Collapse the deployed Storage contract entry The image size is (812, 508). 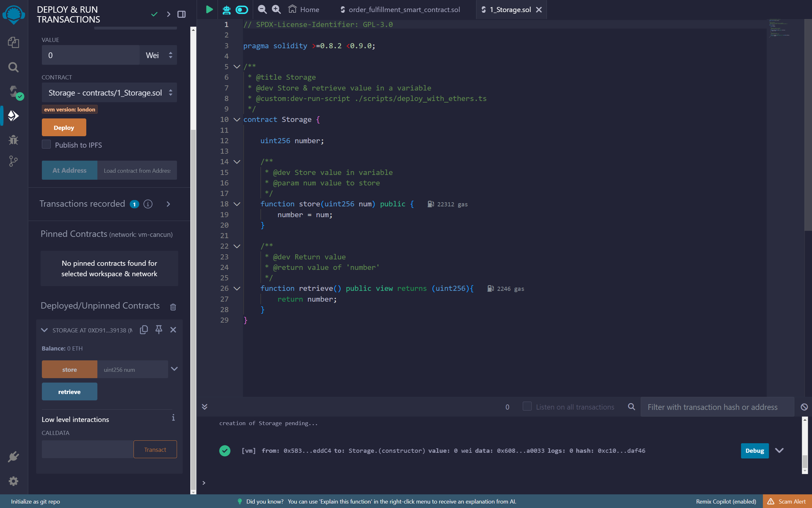[x=44, y=330]
